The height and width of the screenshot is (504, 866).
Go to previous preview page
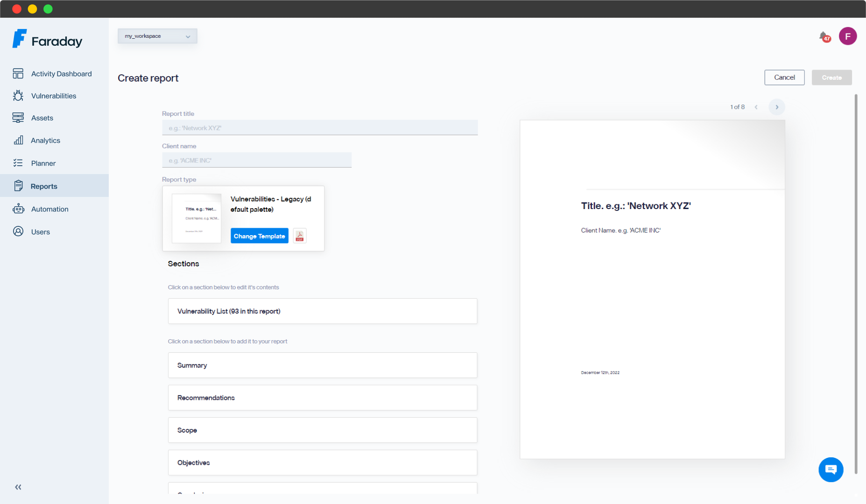[x=756, y=107]
